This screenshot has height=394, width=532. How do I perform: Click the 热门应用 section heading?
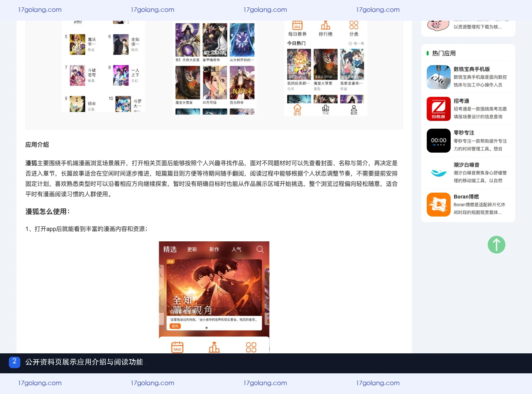coord(444,53)
